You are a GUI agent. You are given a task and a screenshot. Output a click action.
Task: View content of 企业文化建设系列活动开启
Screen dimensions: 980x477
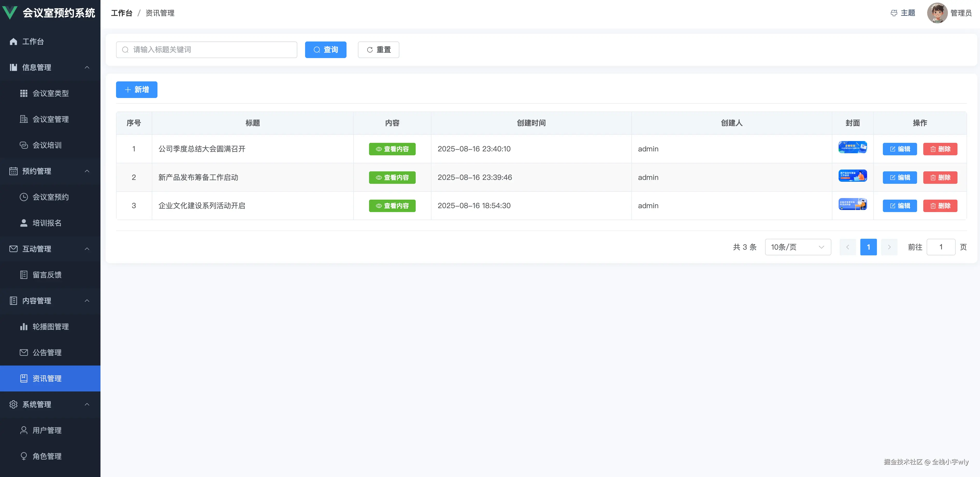pos(392,206)
